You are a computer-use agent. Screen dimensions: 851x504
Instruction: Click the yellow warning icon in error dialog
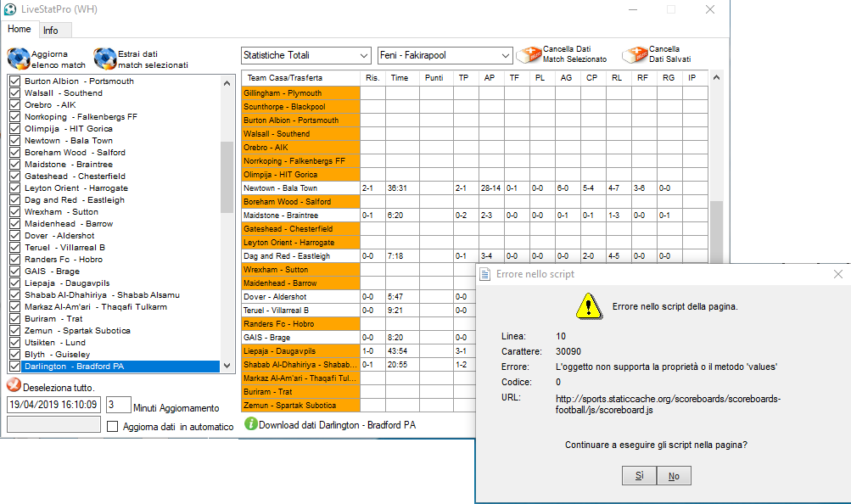(588, 306)
